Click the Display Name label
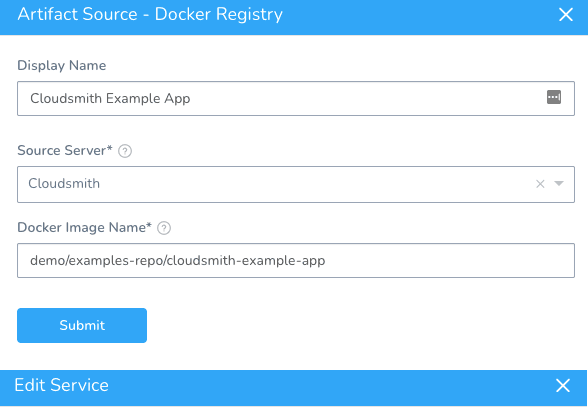Viewport: 588px width, 407px height. point(62,66)
